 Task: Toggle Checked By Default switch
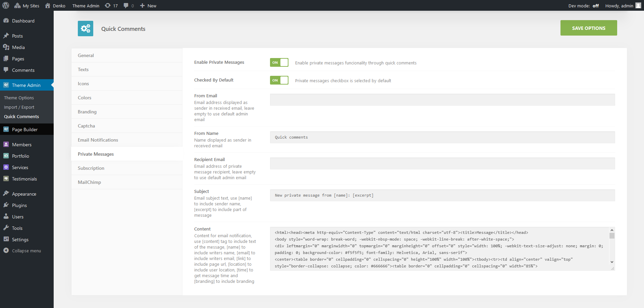pos(279,80)
